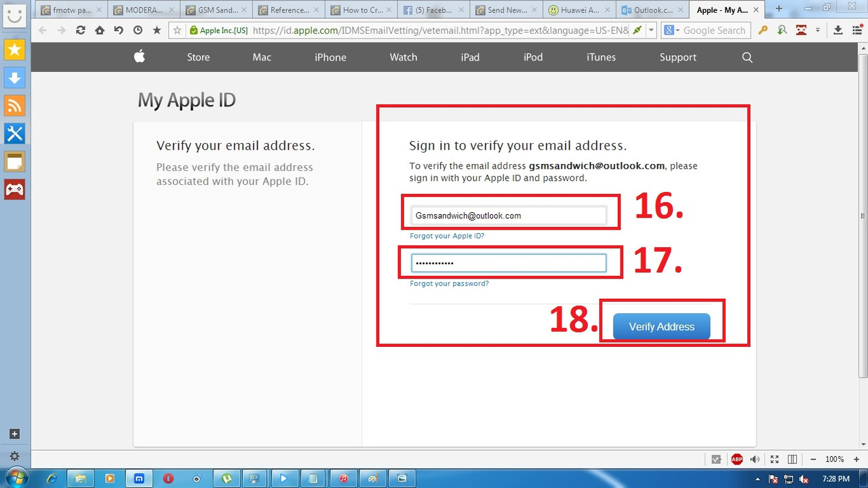Click the Apple logo in navigation

click(140, 57)
